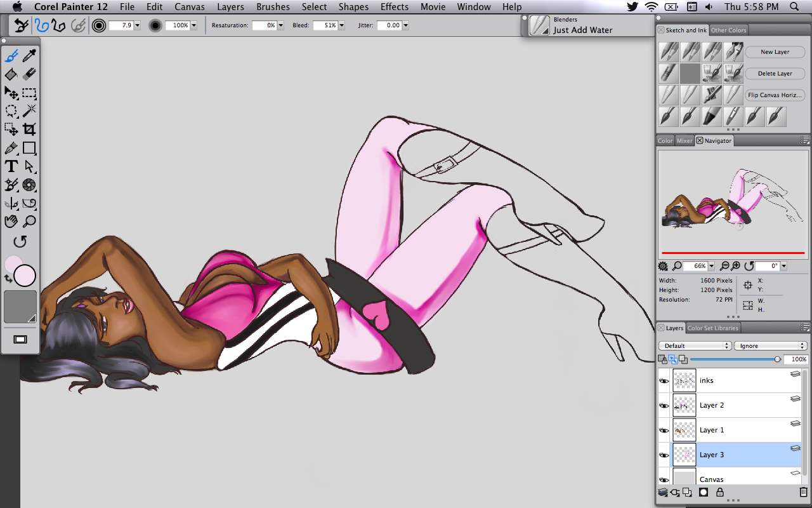Click the New Layer button
The height and width of the screenshot is (508, 812).
coord(775,52)
